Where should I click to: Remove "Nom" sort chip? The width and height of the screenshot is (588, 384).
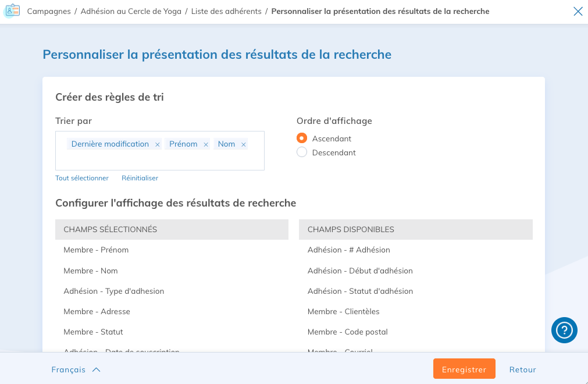click(x=243, y=144)
